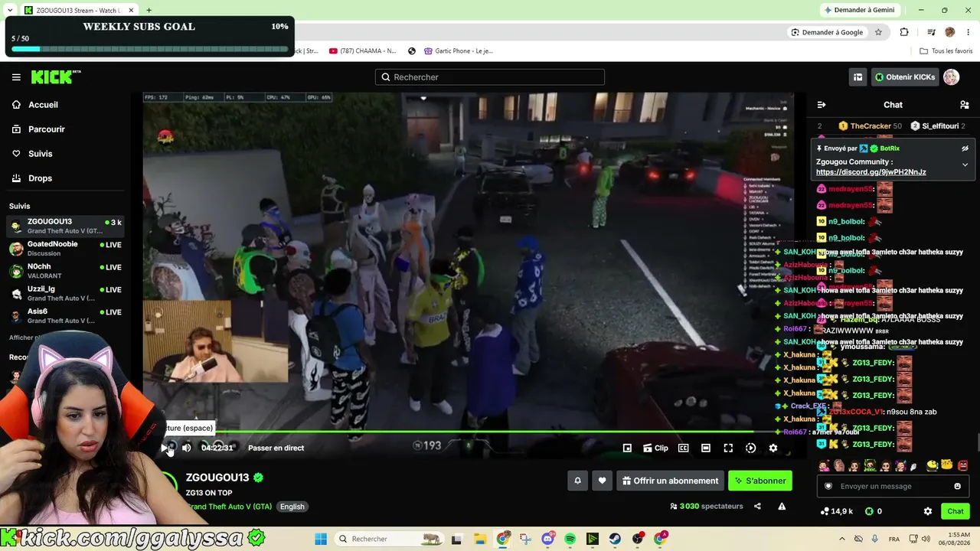Screen dimensions: 980x551
Task: Open the Windows Start menu
Action: coord(321,539)
